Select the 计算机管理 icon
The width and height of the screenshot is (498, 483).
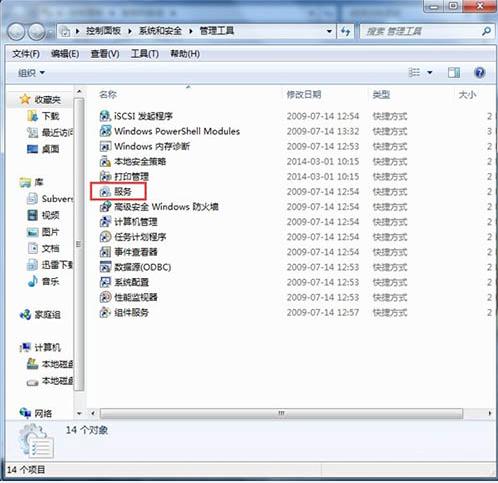tap(105, 222)
